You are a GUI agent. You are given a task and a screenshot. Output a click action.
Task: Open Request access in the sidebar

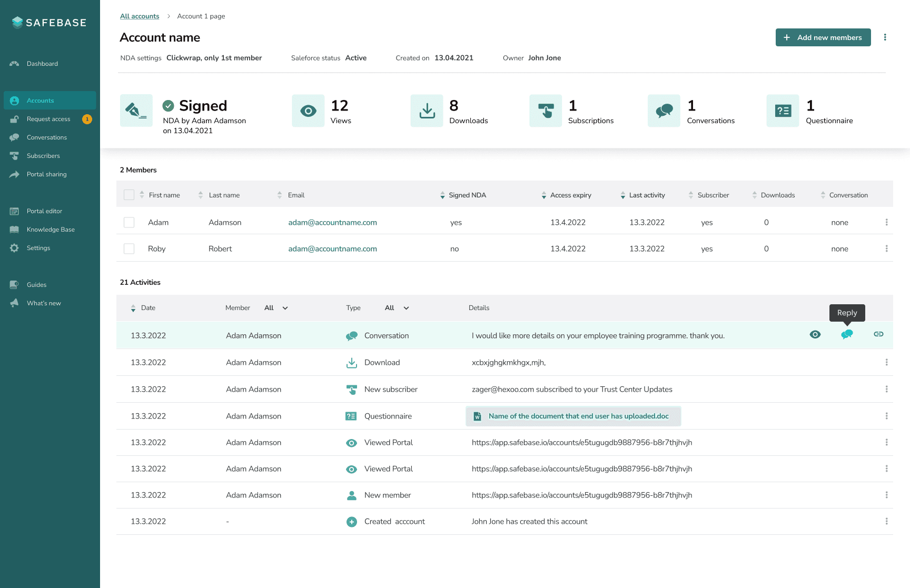pos(48,119)
